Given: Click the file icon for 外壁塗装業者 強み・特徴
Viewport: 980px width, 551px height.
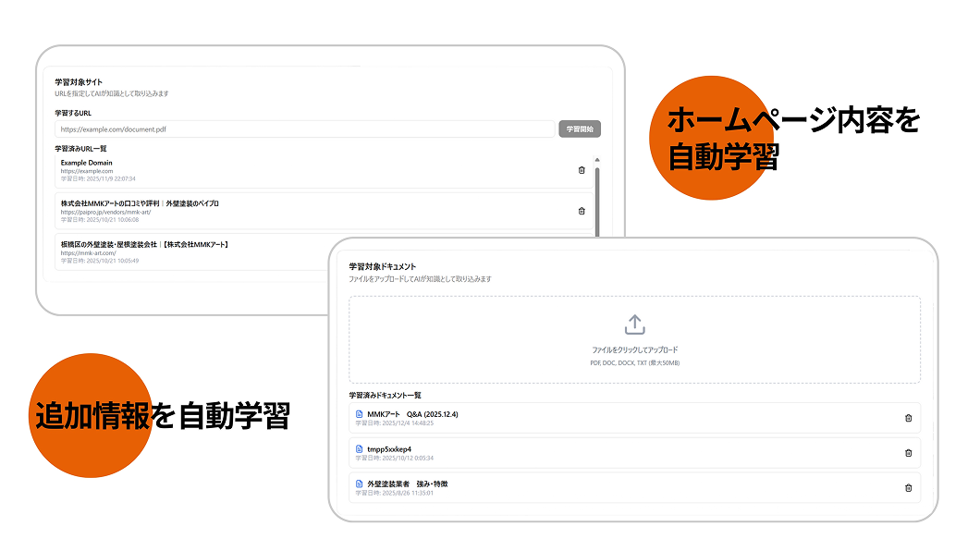Looking at the screenshot, I should pyautogui.click(x=357, y=483).
